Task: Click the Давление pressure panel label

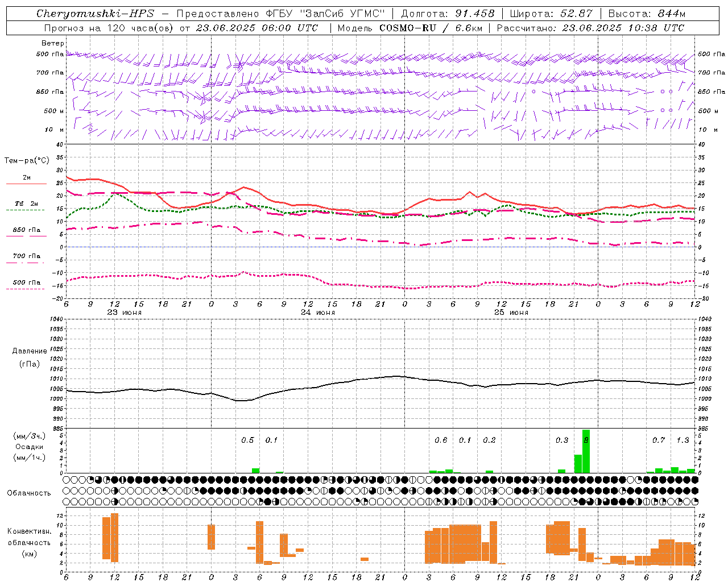Action: [x=29, y=351]
